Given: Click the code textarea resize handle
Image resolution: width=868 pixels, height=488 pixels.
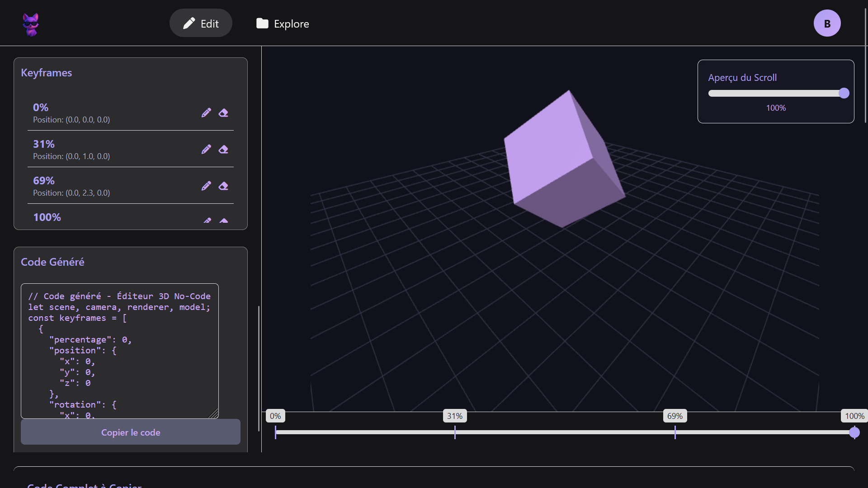Looking at the screenshot, I should click(x=214, y=414).
